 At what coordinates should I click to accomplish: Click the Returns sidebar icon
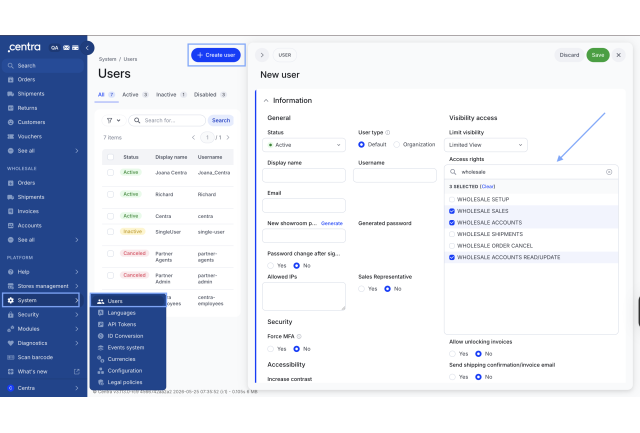[x=11, y=108]
